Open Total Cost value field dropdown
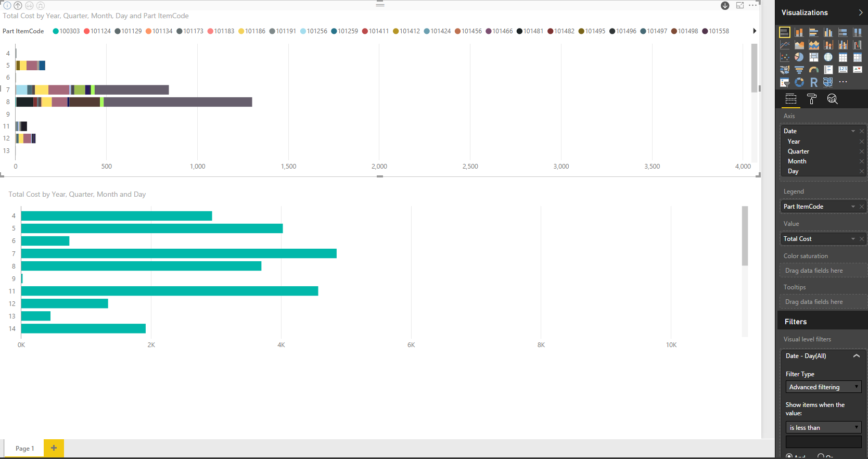Screen dimensions: 868x459 coord(853,239)
